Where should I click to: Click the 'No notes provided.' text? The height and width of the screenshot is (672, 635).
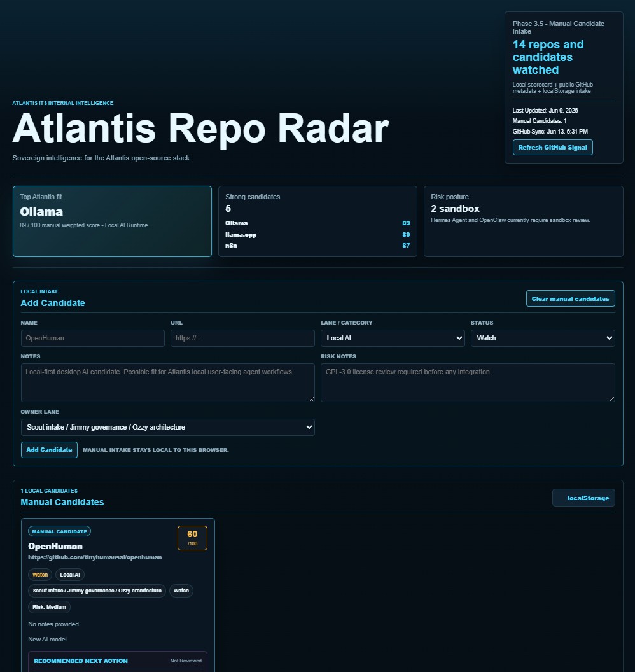coord(54,624)
